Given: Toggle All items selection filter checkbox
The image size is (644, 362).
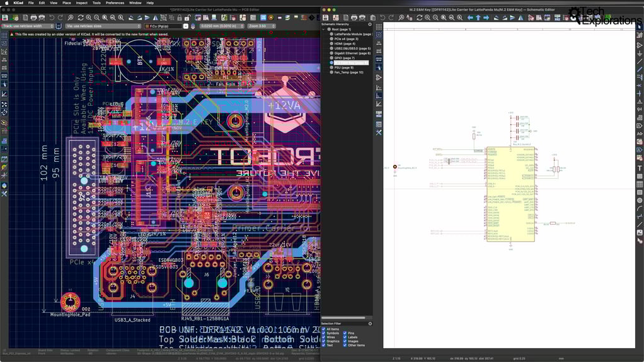Looking at the screenshot, I should click(324, 329).
